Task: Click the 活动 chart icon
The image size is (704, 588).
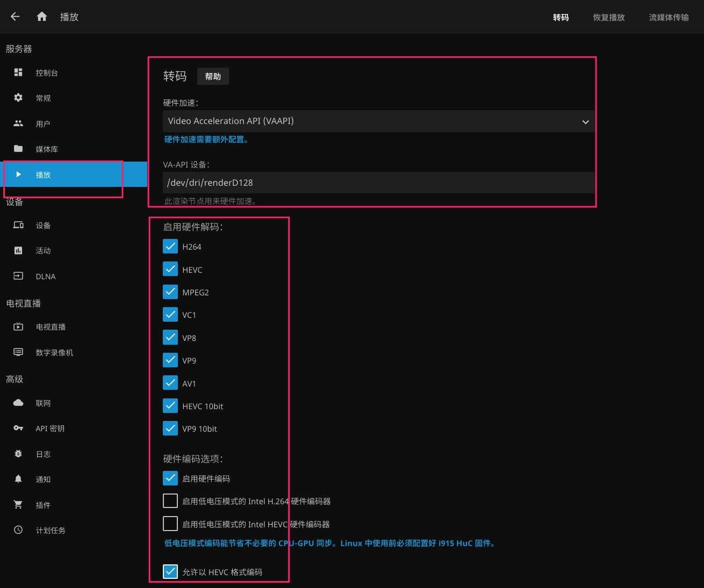Action: coord(18,251)
